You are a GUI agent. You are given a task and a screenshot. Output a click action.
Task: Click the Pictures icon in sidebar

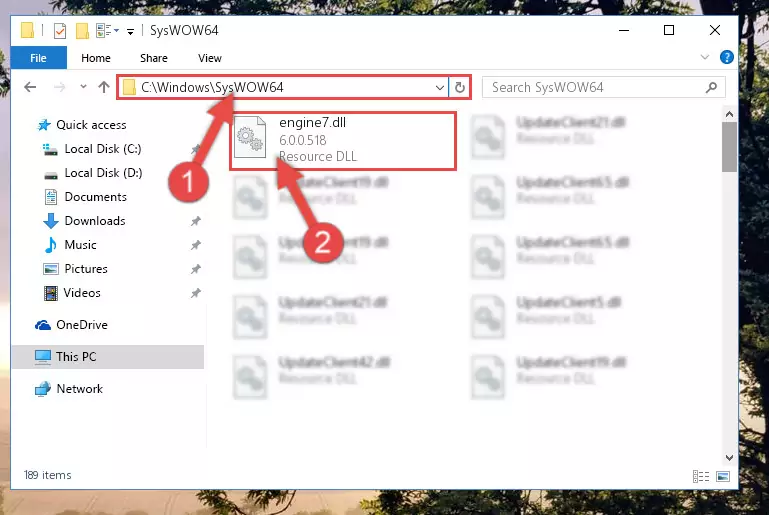pyautogui.click(x=51, y=269)
